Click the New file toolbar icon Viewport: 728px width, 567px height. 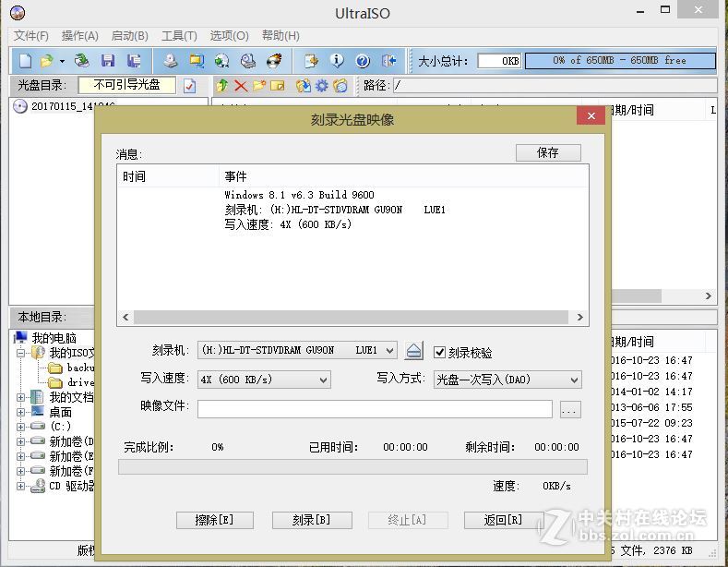click(x=26, y=61)
